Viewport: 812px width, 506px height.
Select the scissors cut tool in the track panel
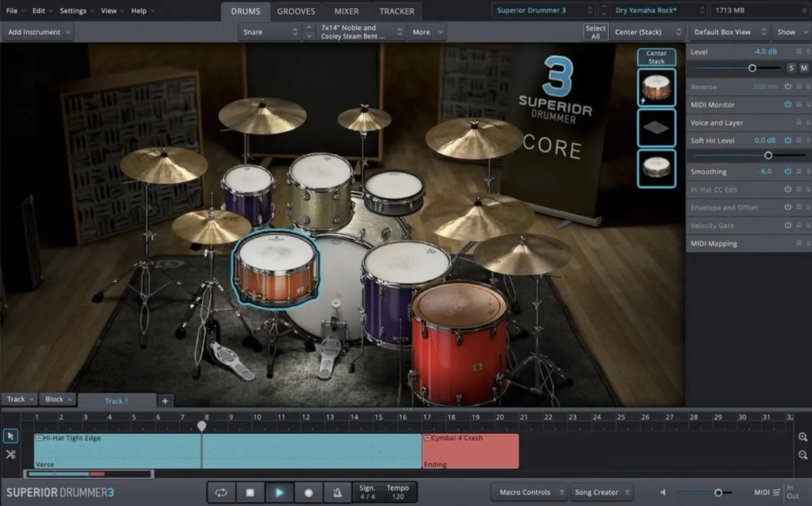(10, 454)
